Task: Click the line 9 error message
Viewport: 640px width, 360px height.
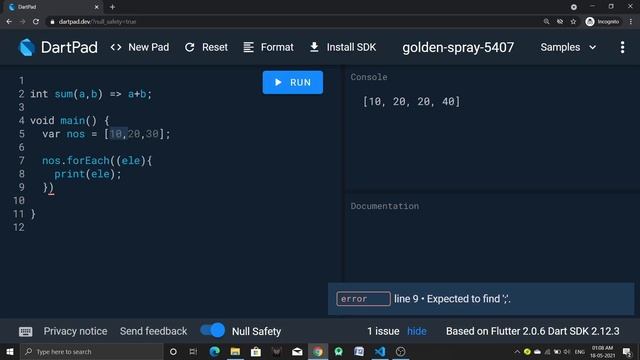Action: (x=452, y=299)
